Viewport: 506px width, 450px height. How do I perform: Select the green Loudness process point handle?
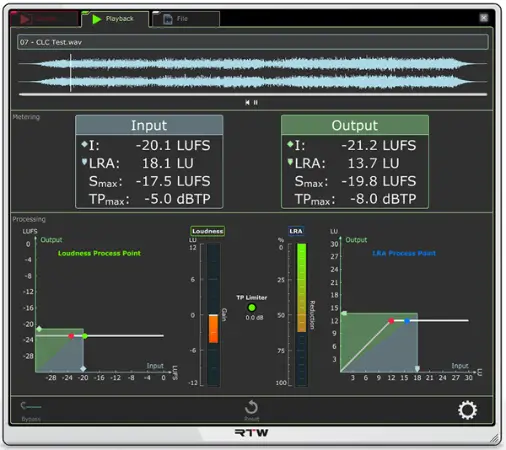tap(85, 336)
